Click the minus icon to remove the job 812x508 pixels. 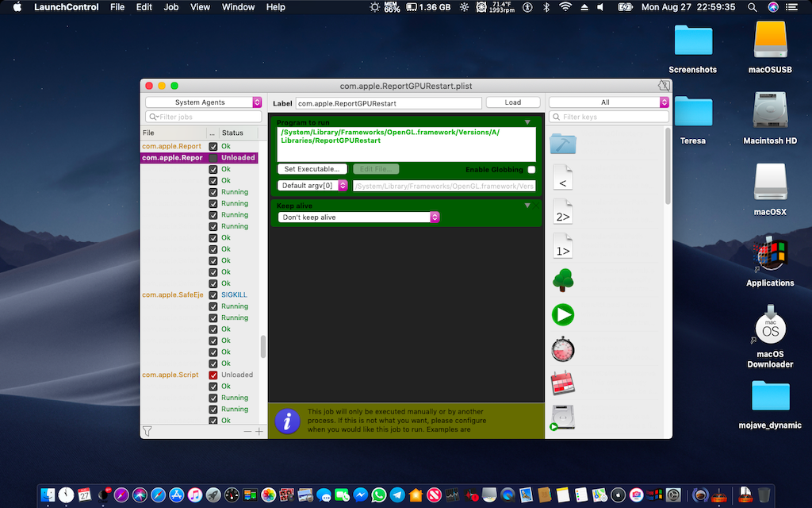pyautogui.click(x=247, y=431)
